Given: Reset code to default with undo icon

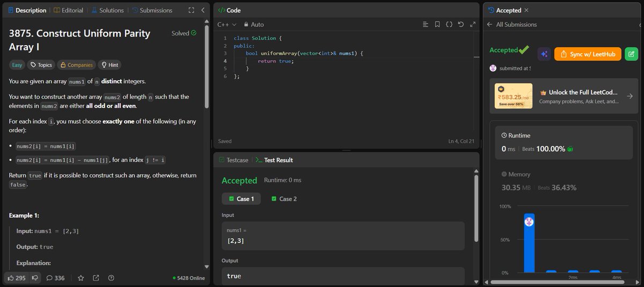Looking at the screenshot, I should click(x=461, y=24).
